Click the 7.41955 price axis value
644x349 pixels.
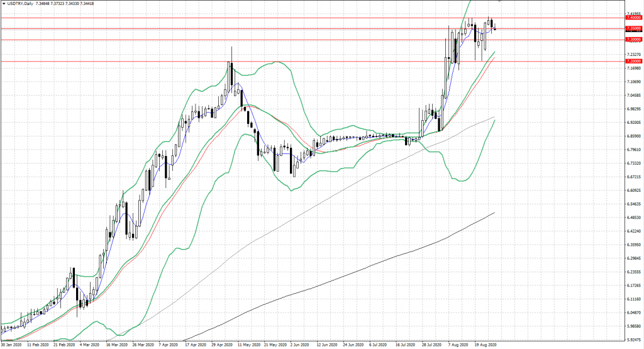(634, 13)
